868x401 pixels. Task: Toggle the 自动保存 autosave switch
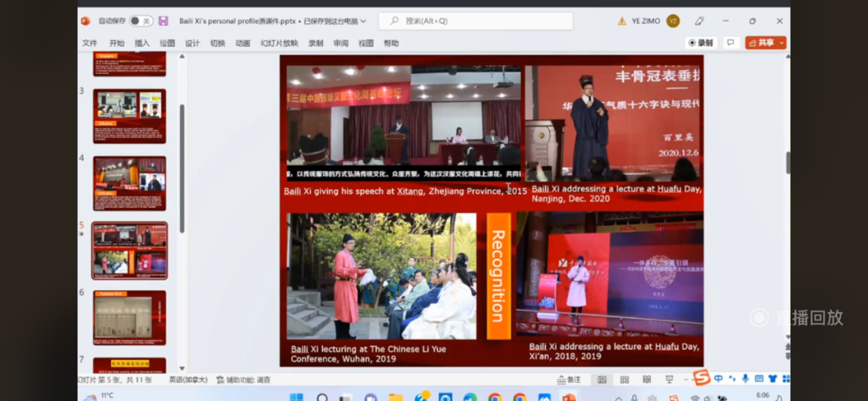141,21
